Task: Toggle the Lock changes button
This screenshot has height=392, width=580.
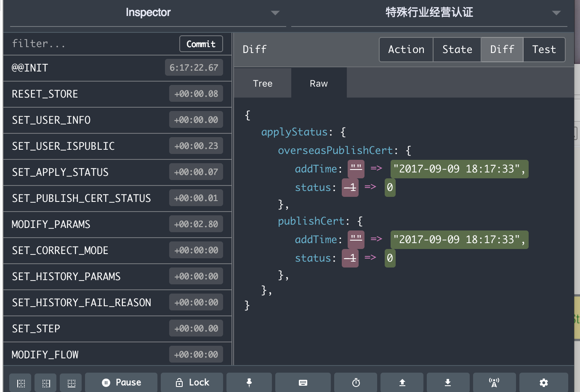Action: coord(192,383)
